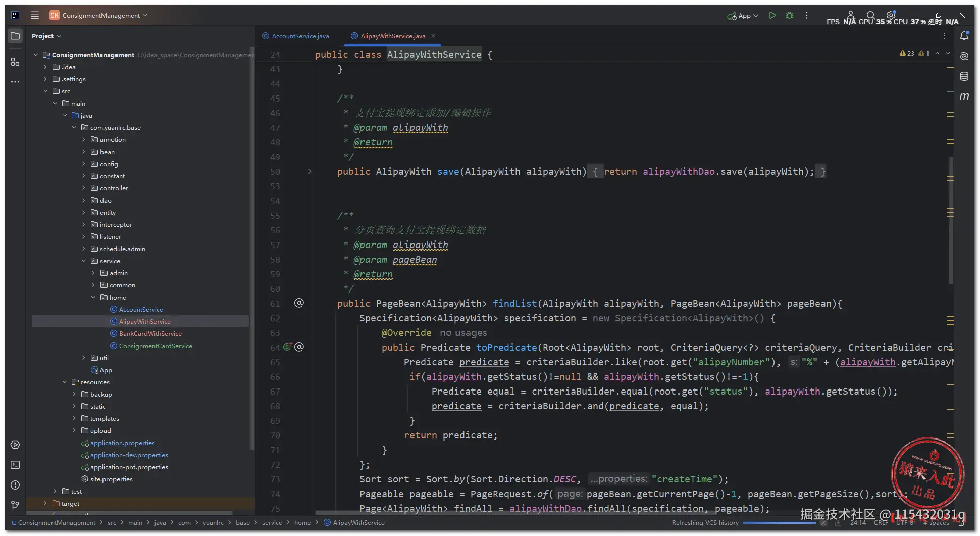Click the 'home' breadcrumb
The width and height of the screenshot is (980, 536).
(x=302, y=522)
